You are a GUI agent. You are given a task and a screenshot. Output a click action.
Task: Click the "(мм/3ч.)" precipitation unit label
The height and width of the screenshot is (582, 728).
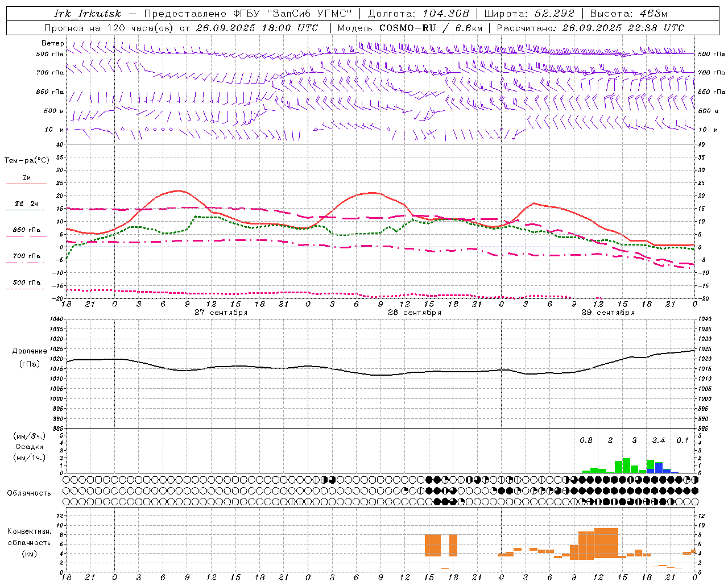(30, 436)
